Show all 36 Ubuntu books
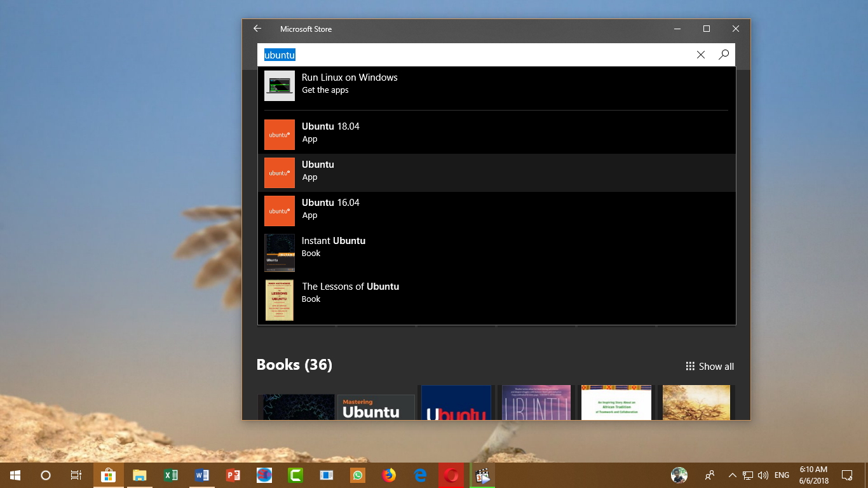The height and width of the screenshot is (488, 868). coord(716,366)
